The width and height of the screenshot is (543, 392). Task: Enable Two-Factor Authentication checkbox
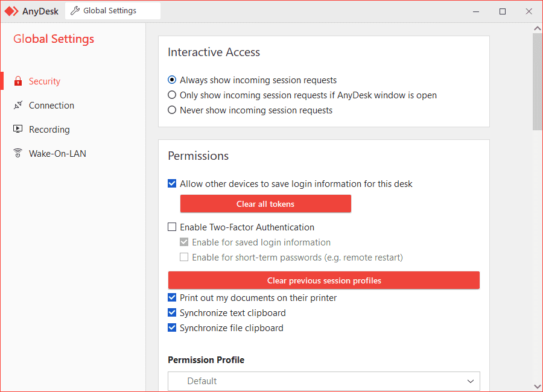[172, 227]
